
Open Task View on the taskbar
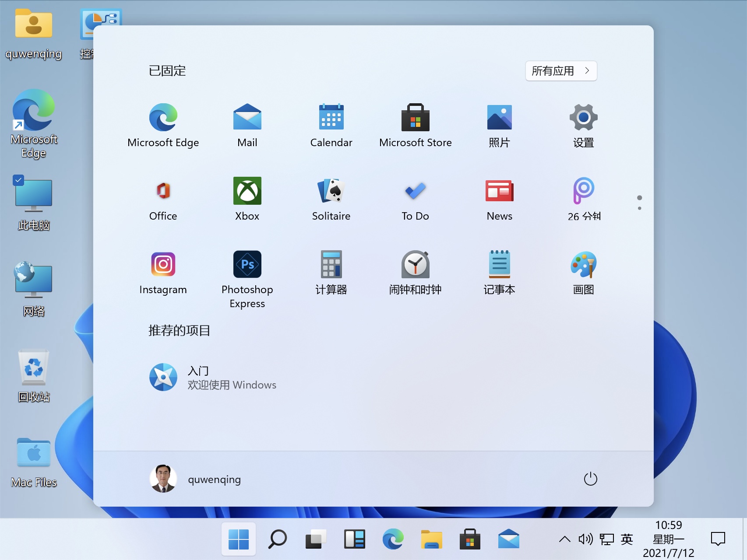pyautogui.click(x=316, y=539)
